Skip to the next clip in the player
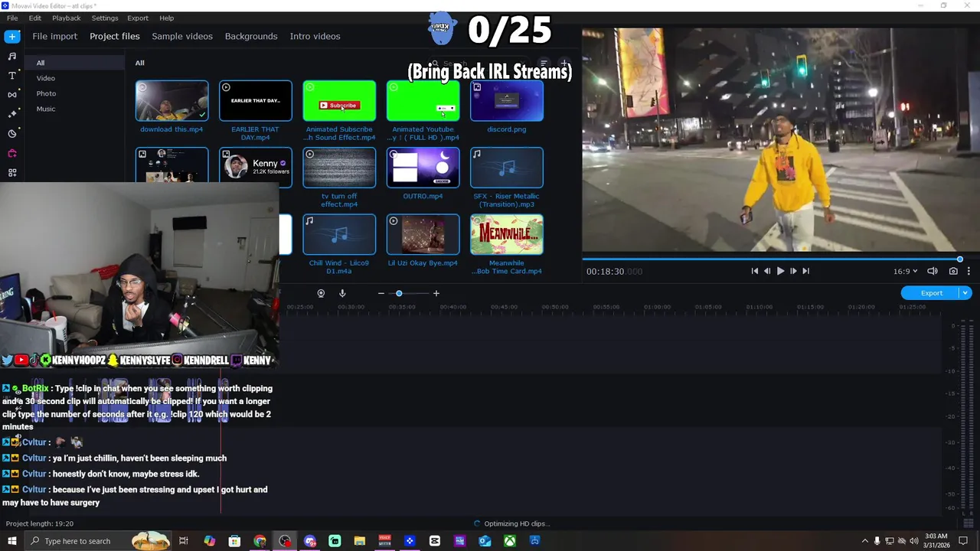 click(x=805, y=271)
